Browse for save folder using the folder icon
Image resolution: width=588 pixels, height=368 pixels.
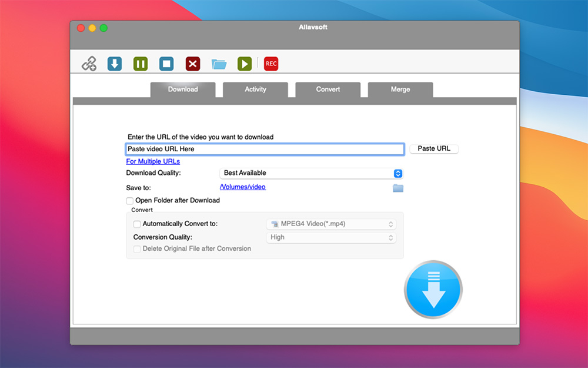(x=398, y=188)
